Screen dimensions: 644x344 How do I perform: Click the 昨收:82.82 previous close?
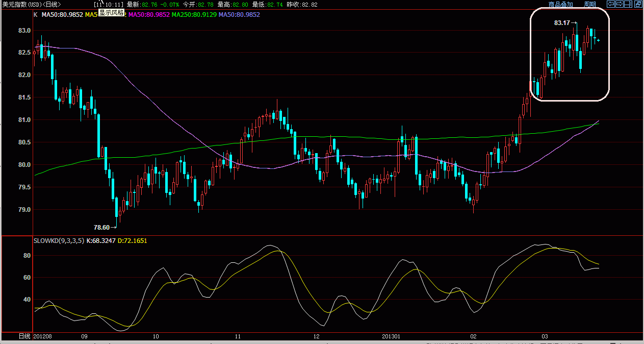302,5
